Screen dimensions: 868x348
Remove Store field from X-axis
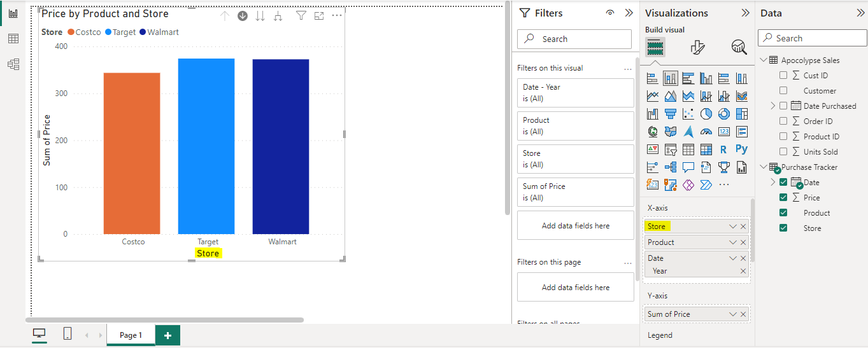coord(743,226)
